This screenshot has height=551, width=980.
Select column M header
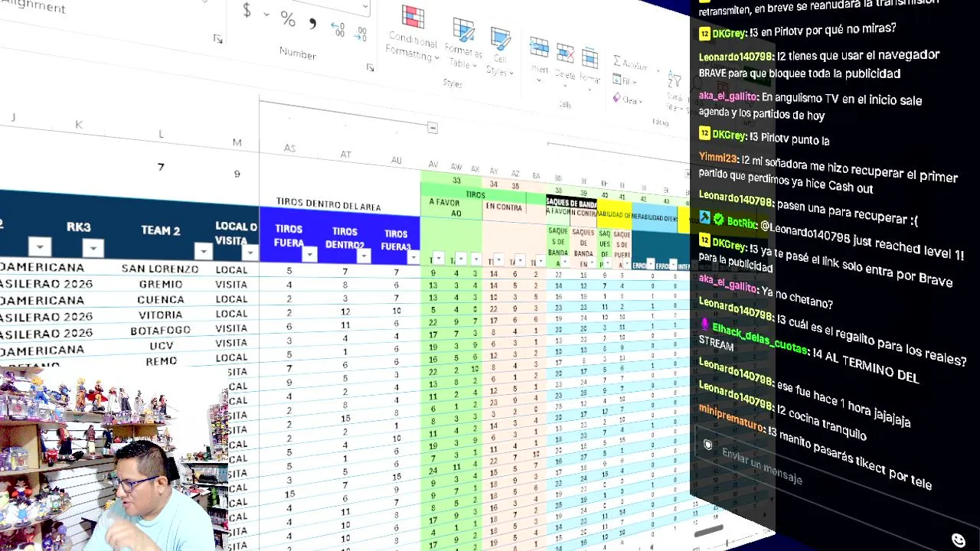(237, 142)
